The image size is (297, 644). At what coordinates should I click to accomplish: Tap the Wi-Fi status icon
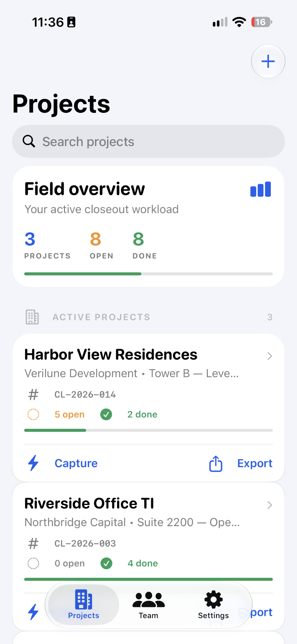(x=239, y=22)
